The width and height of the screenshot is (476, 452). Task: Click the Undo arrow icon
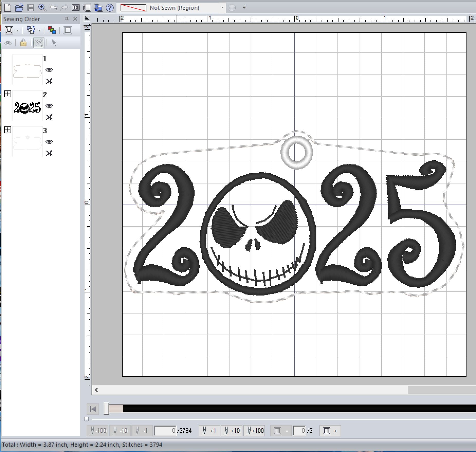[x=53, y=8]
